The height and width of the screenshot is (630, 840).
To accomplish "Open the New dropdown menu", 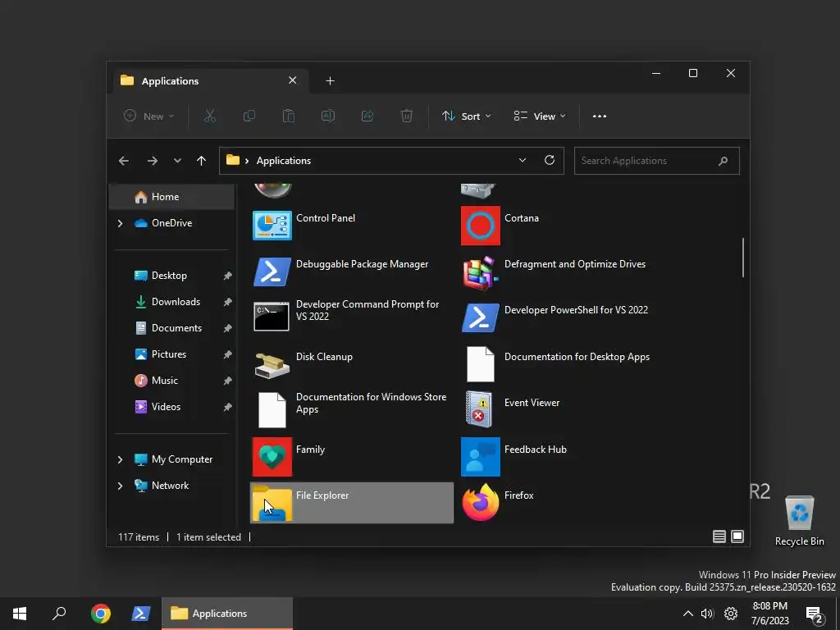I will pyautogui.click(x=149, y=116).
